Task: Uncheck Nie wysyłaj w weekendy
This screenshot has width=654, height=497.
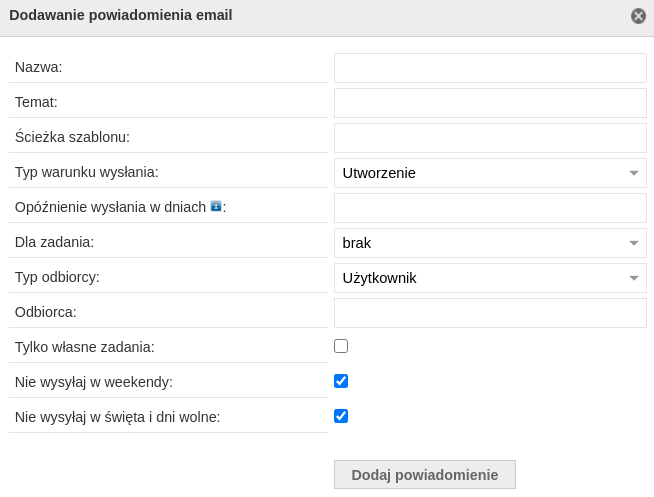Action: pyautogui.click(x=341, y=381)
